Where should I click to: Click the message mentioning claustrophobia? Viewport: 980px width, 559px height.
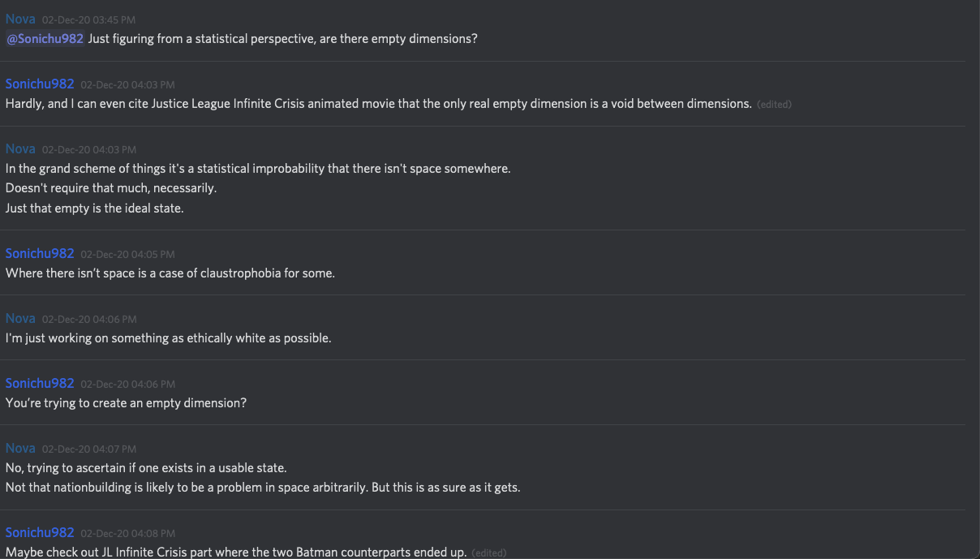[x=170, y=273]
